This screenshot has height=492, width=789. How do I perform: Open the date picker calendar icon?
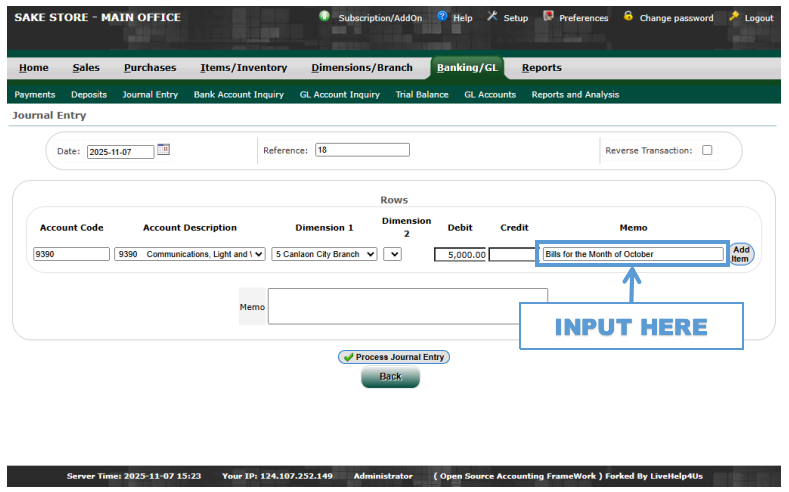(x=164, y=150)
